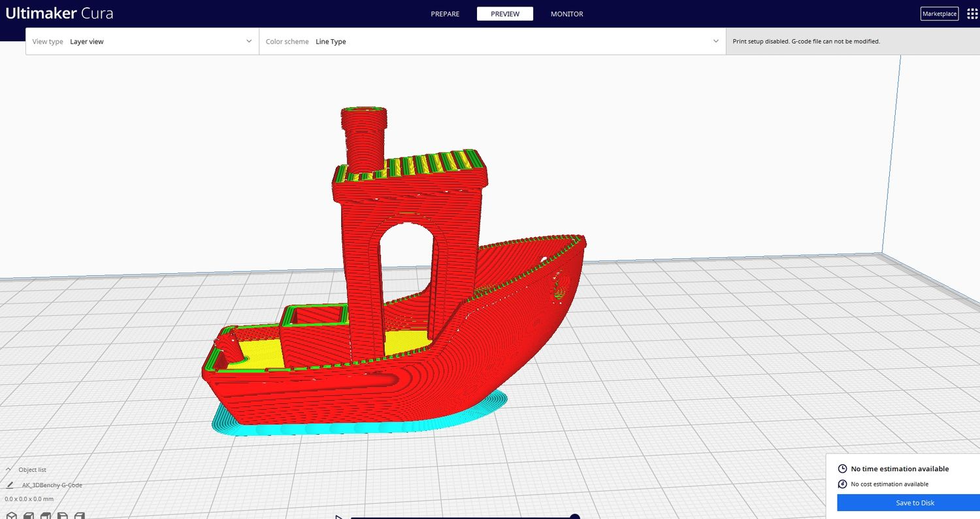Select the right side view cube icon

tap(79, 516)
